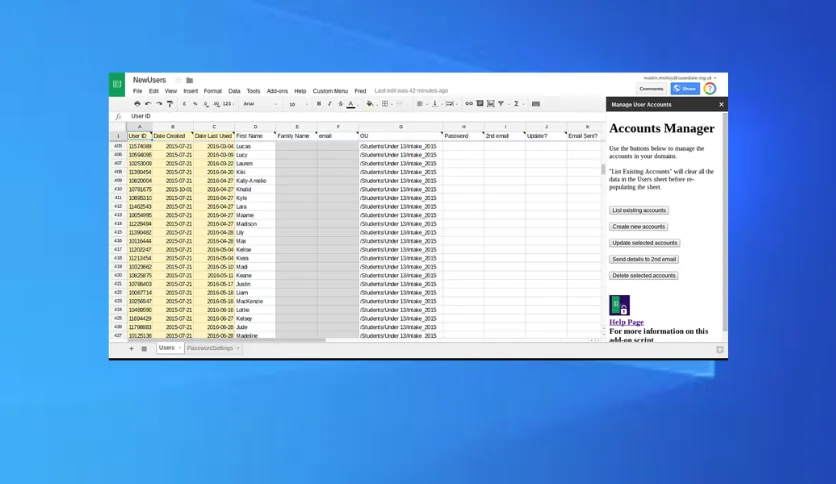Toggle italic text formatting
This screenshot has width=836, height=484.
coord(329,104)
